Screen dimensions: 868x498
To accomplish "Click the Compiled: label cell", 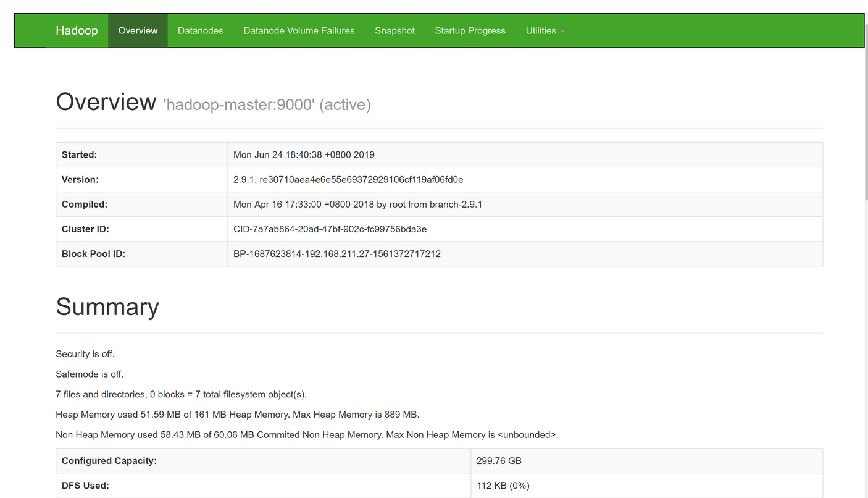I will click(x=141, y=204).
